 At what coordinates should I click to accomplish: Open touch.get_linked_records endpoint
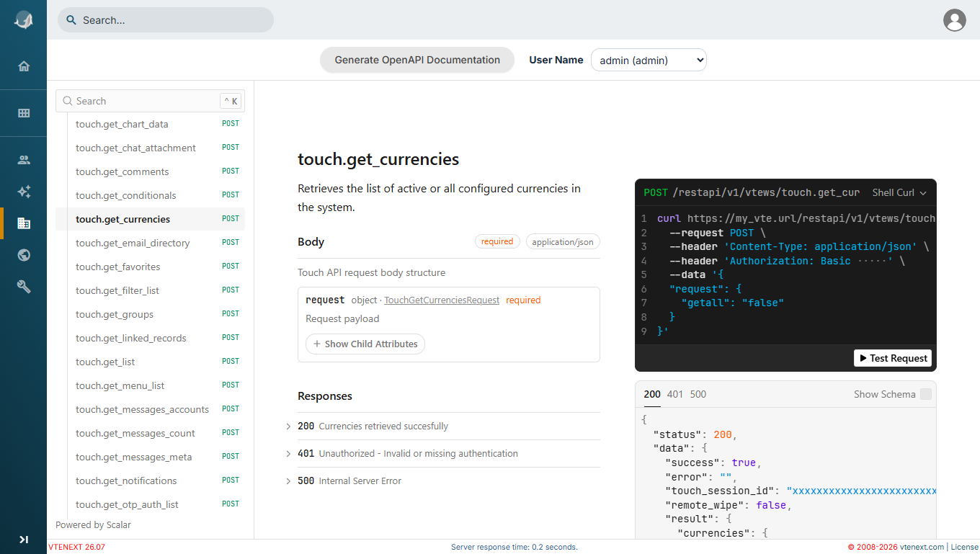(150, 338)
